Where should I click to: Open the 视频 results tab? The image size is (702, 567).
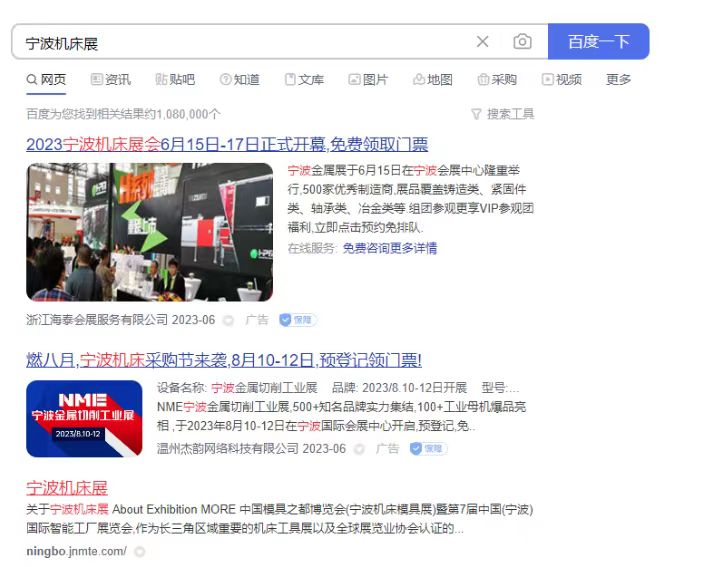561,80
